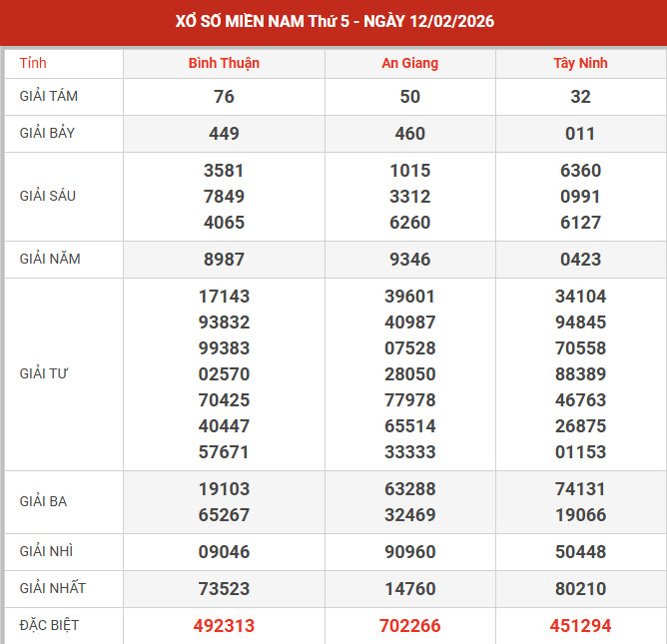Select the GIẢI NHÌ row label
The width and height of the screenshot is (667, 644).
coord(46,551)
